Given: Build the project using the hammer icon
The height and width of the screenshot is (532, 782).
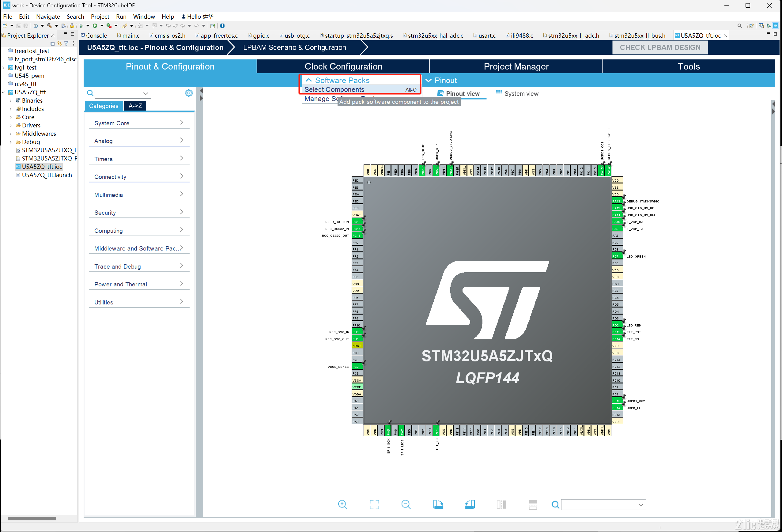Looking at the screenshot, I should pos(50,25).
